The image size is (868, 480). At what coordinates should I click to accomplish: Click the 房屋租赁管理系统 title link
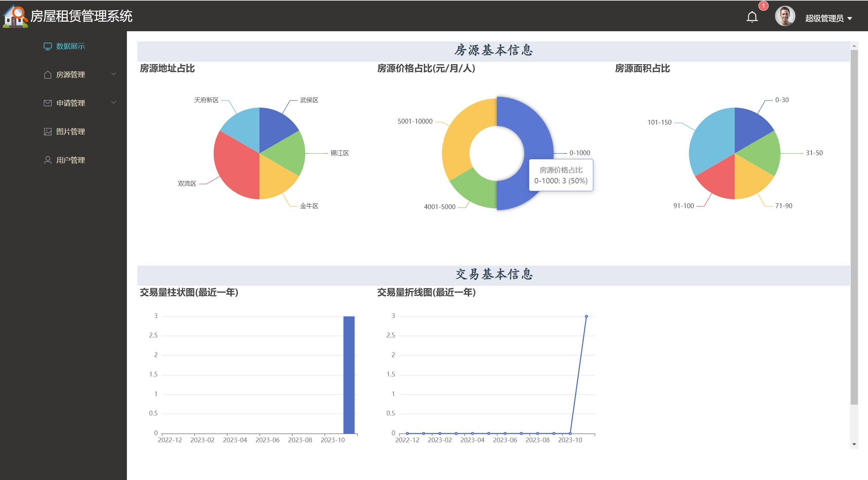click(x=81, y=16)
